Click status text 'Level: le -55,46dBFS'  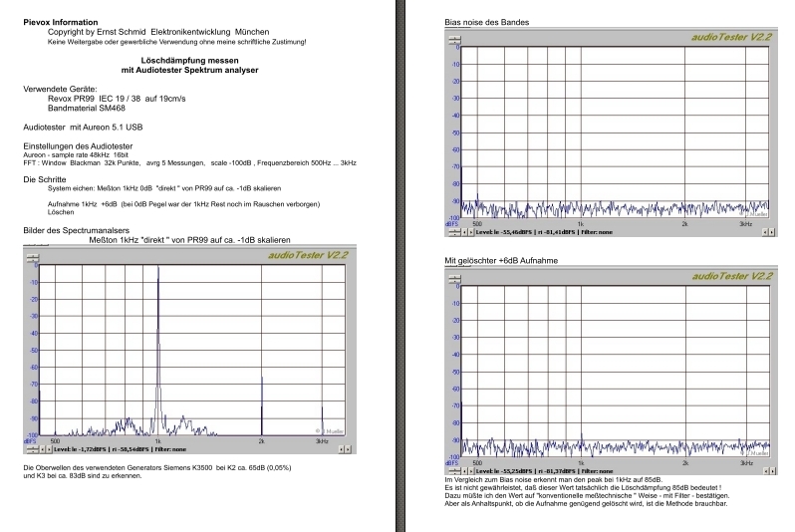click(x=504, y=232)
